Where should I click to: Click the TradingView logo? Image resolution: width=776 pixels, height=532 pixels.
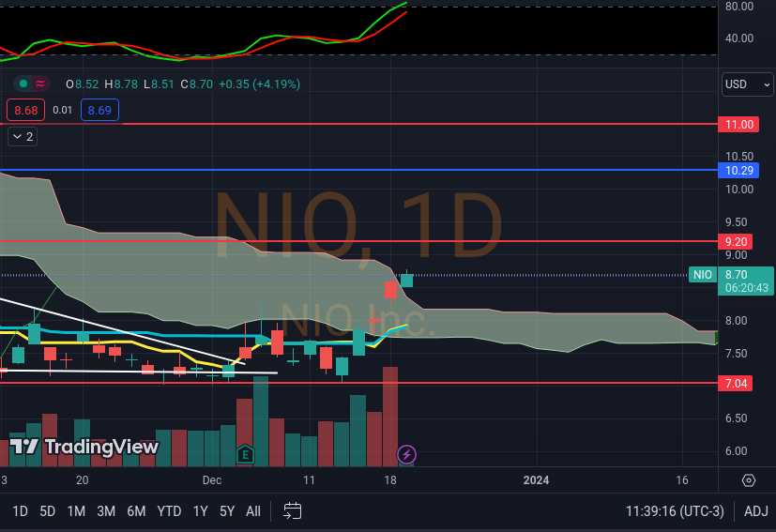coord(84,447)
